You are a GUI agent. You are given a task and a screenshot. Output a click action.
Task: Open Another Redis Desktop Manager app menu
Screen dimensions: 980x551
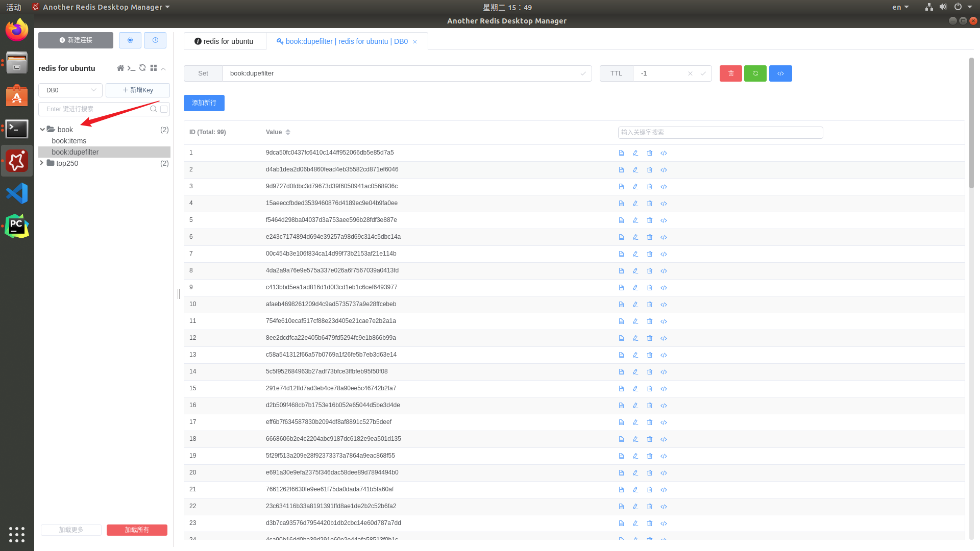[101, 7]
